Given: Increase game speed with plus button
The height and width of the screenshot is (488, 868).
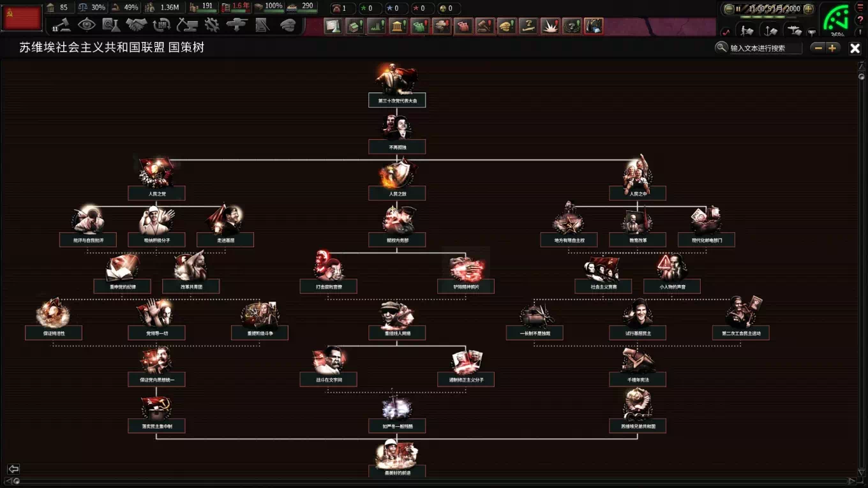Looking at the screenshot, I should click(x=808, y=9).
